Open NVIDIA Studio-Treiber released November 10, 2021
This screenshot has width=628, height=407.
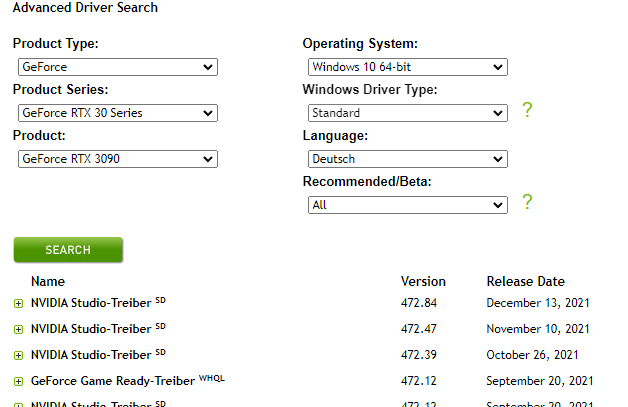coord(98,328)
